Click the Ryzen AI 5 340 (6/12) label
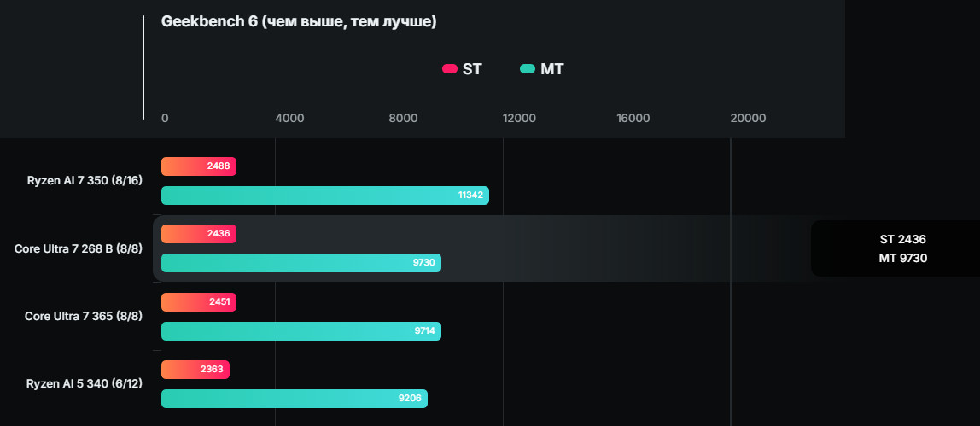Screen dimensions: 980x426 (x=85, y=384)
